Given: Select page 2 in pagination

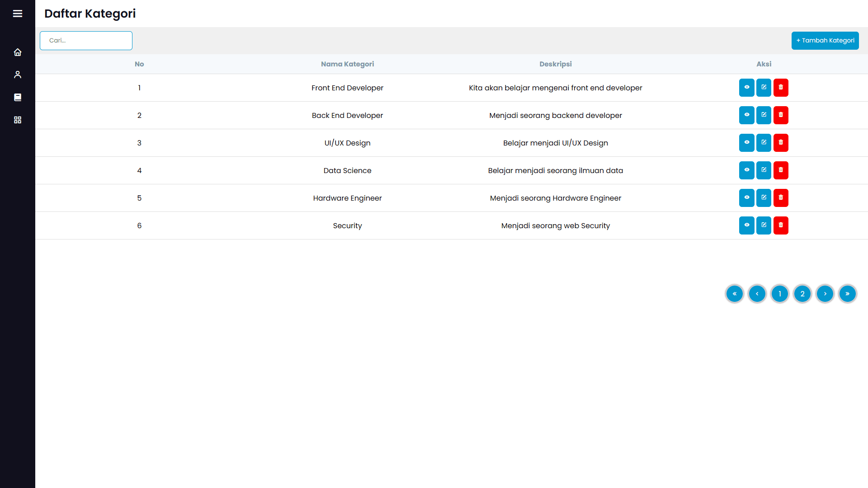Looking at the screenshot, I should [802, 294].
